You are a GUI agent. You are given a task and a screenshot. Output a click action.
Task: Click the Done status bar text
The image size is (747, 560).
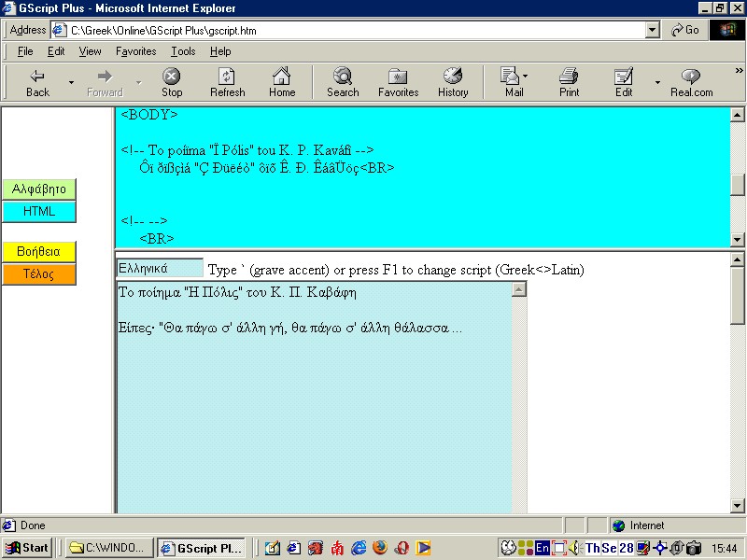click(33, 525)
